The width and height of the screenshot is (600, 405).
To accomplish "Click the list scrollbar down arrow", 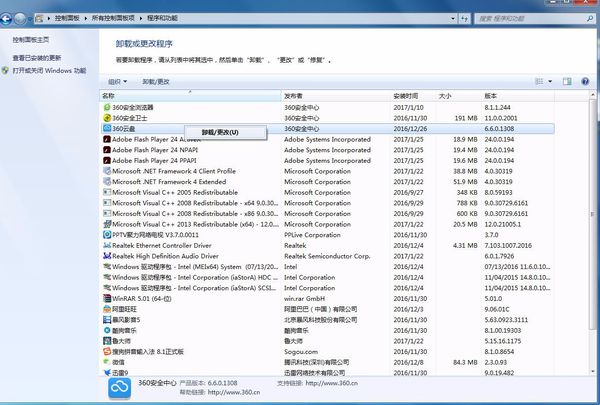I will [x=593, y=371].
